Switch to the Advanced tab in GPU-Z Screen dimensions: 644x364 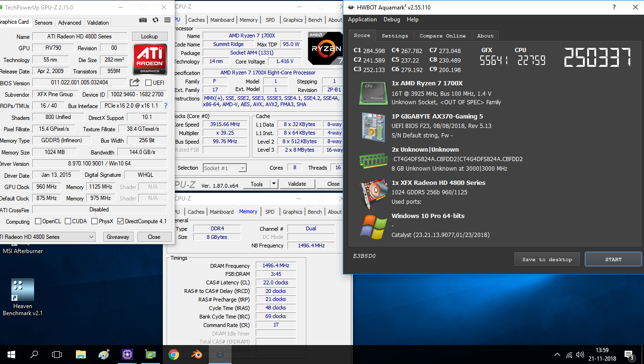click(70, 22)
